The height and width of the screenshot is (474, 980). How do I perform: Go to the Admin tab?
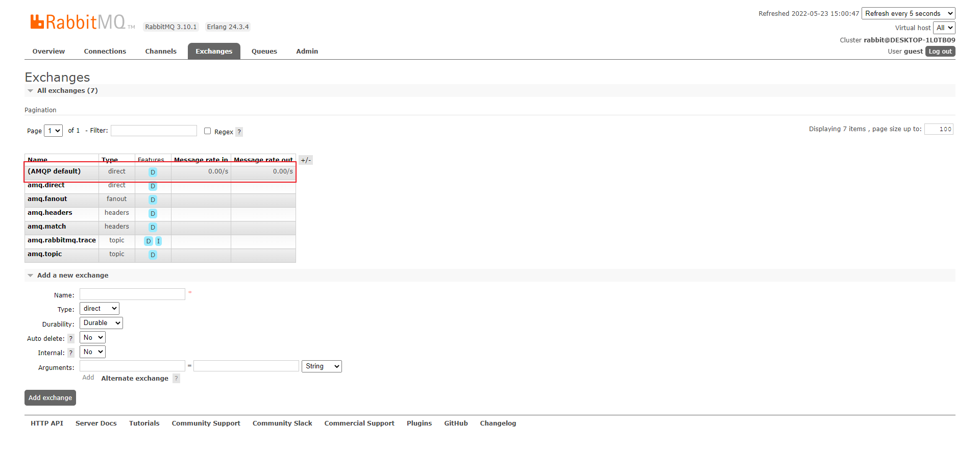coord(307,51)
